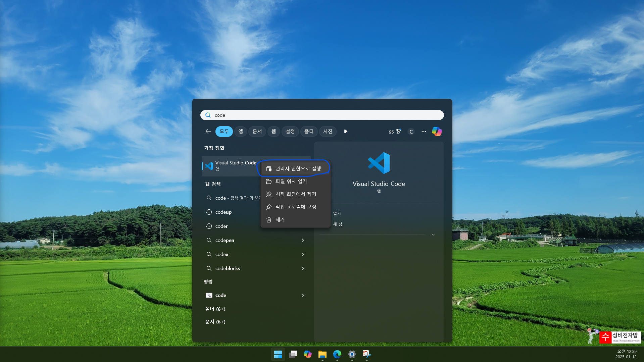Image resolution: width=644 pixels, height=362 pixels.
Task: Expand the 'code' command chevron
Action: click(303, 295)
